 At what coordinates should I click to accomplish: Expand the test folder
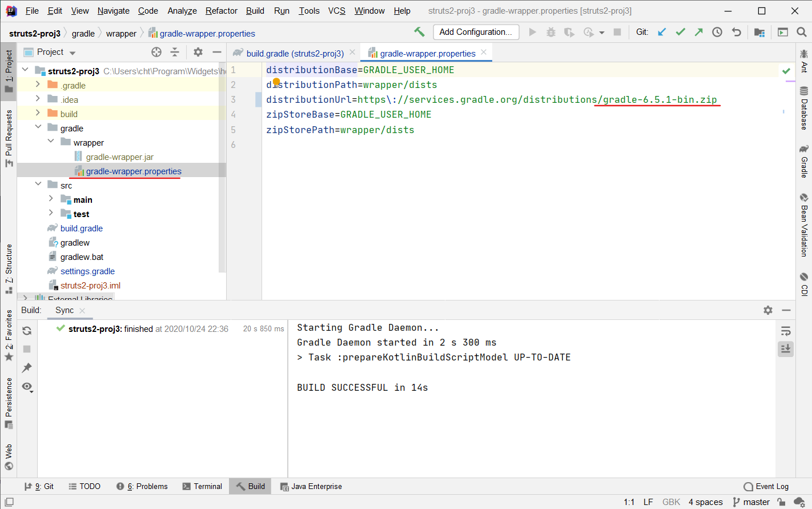(51, 213)
